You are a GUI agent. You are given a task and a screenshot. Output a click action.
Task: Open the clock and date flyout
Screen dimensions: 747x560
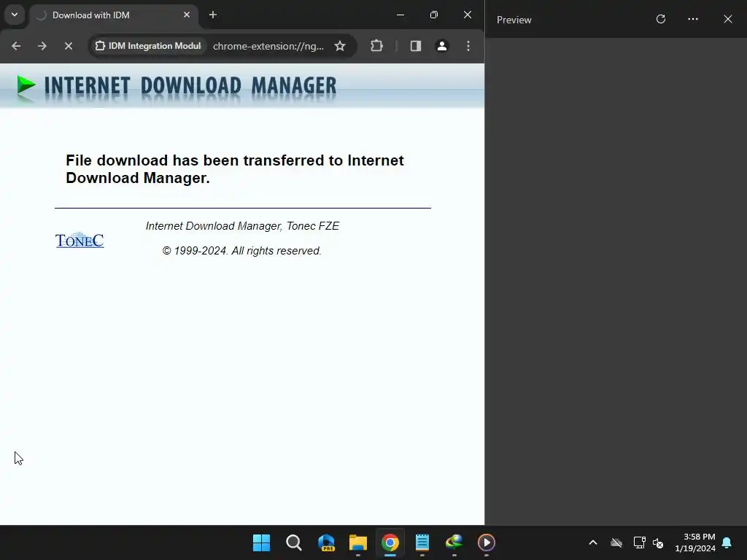[695, 542]
